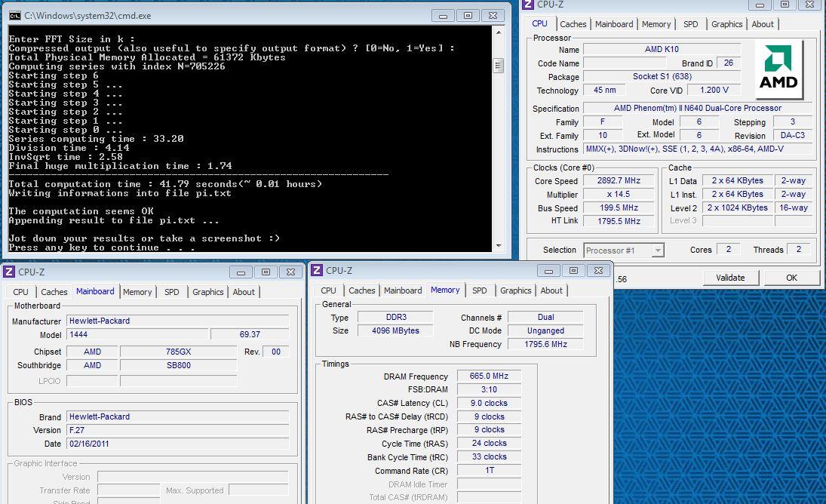Click the Instructions field text

click(x=698, y=149)
